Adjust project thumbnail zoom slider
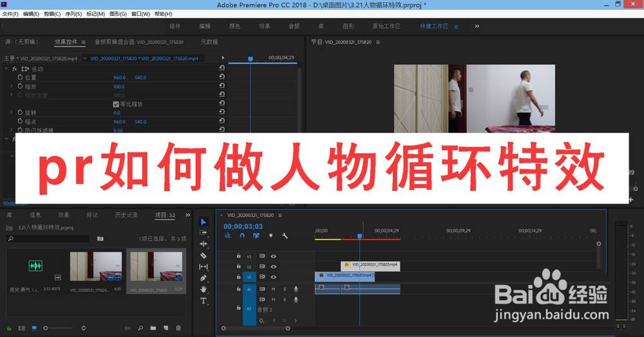The width and height of the screenshot is (644, 337). click(x=46, y=328)
